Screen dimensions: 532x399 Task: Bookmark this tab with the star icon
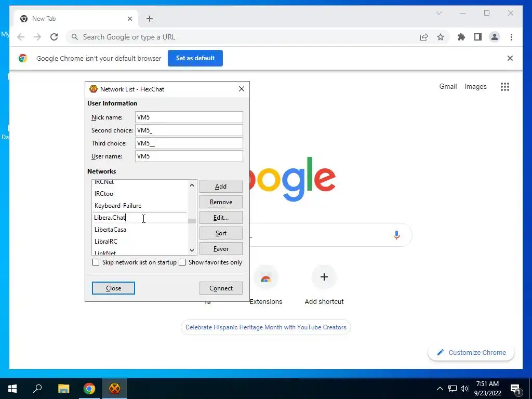tap(441, 37)
